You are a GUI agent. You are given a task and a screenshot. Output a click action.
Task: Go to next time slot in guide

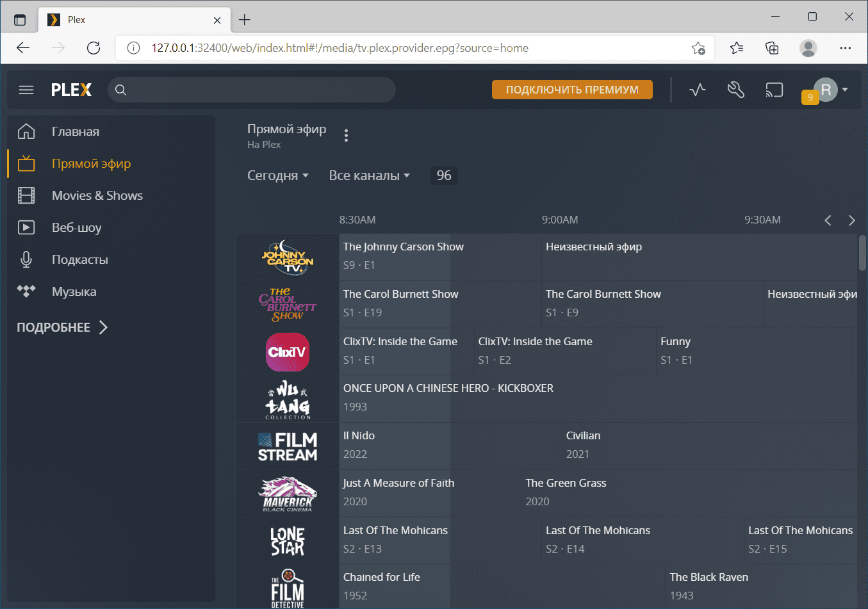click(x=851, y=220)
